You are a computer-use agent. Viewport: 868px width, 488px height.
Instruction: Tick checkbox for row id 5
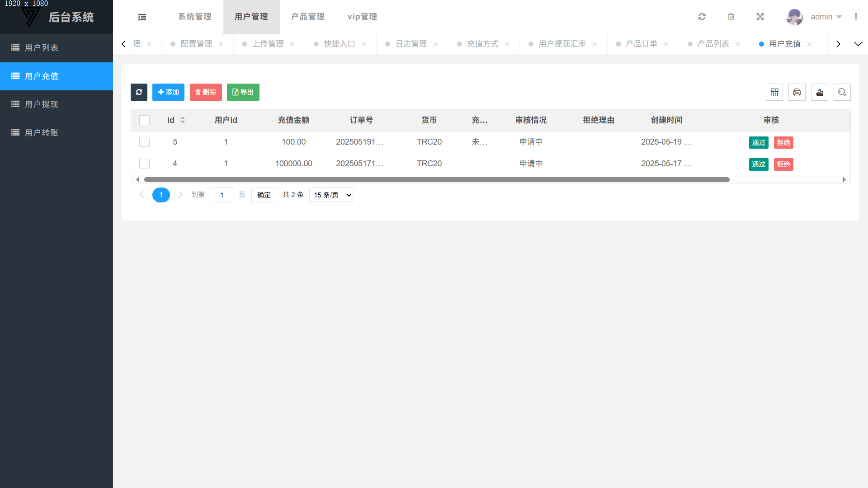[x=144, y=142]
